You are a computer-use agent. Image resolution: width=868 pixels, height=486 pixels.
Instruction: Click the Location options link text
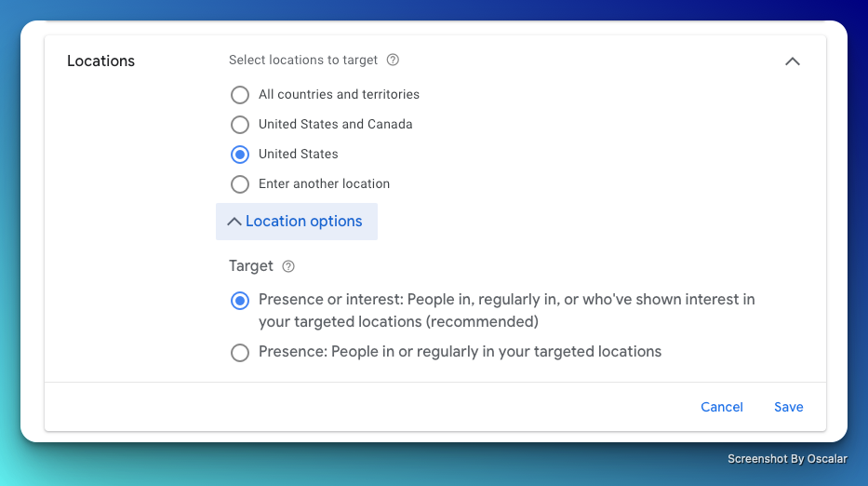pos(303,221)
